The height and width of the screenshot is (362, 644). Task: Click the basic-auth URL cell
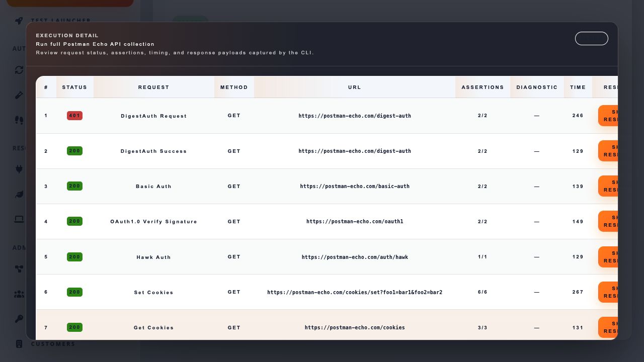[x=355, y=186]
